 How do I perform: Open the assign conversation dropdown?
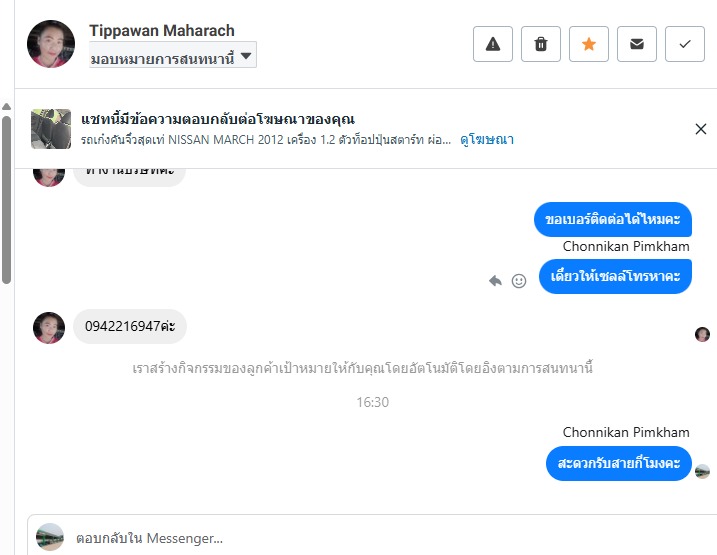[x=173, y=55]
